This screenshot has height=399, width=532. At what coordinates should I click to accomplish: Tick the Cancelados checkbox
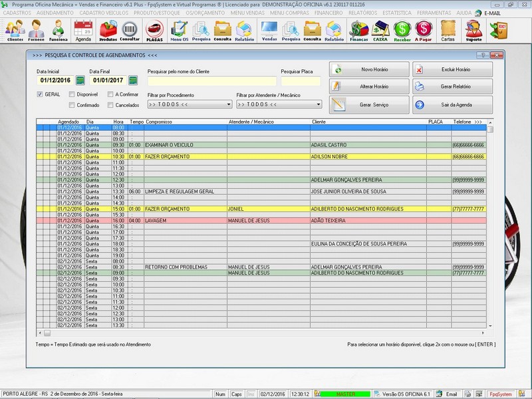(110, 105)
